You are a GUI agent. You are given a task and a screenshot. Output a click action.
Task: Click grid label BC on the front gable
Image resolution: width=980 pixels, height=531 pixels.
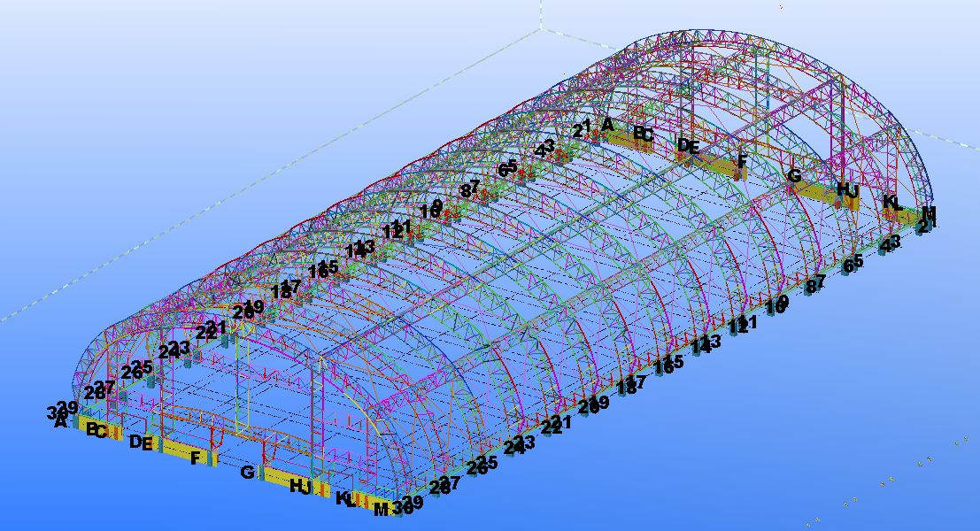96,430
